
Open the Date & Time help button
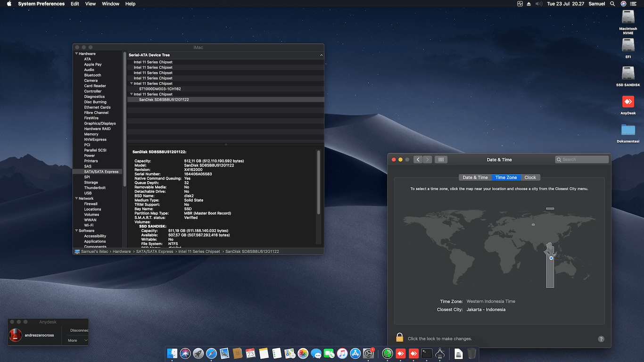pos(601,339)
